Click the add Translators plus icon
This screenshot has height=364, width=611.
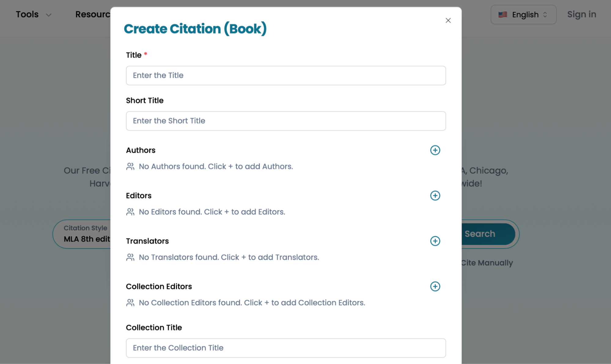click(435, 241)
